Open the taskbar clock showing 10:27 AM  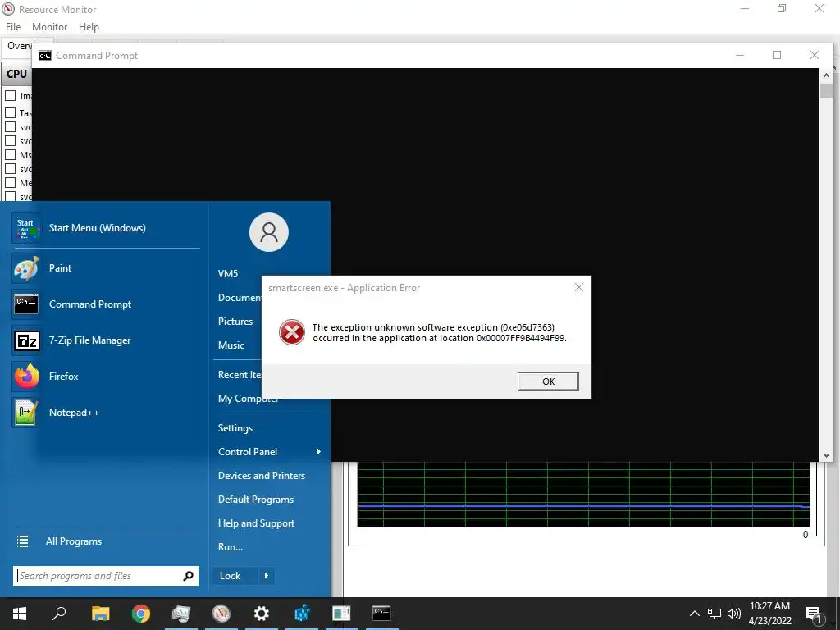[769, 614]
